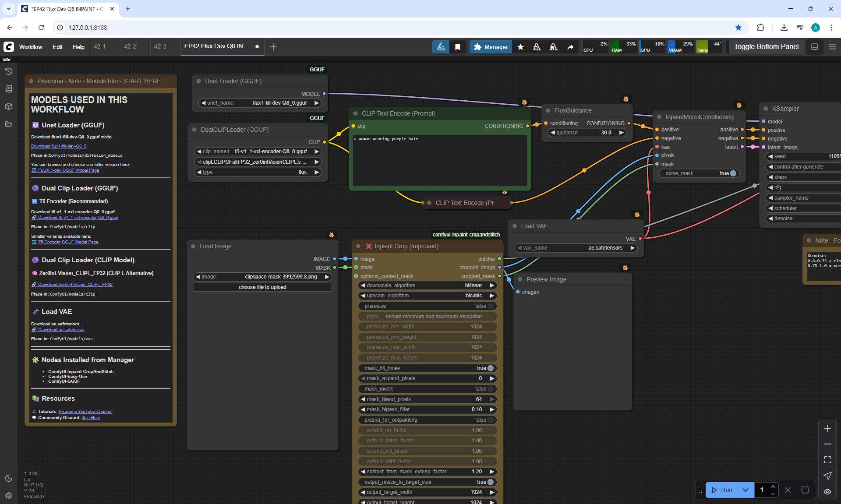Click the guidance value slider in FluxGuidance
The width and height of the screenshot is (841, 504).
pyautogui.click(x=587, y=133)
